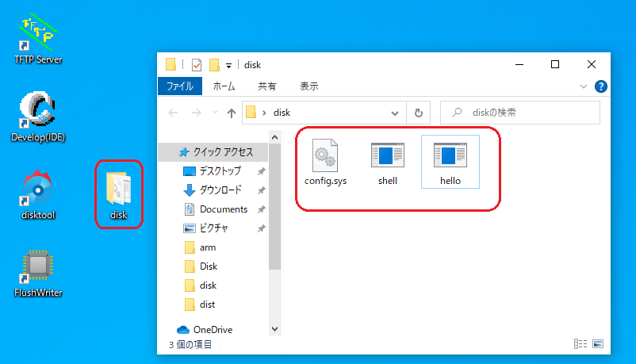636x364 pixels.
Task: Maximize the disk Explorer window
Action: pyautogui.click(x=555, y=64)
